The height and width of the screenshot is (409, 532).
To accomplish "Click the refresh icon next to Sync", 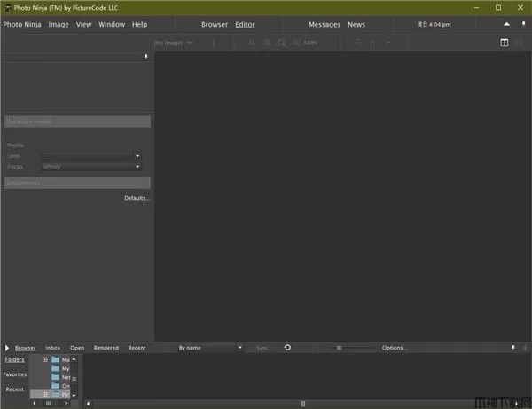I will pos(287,348).
